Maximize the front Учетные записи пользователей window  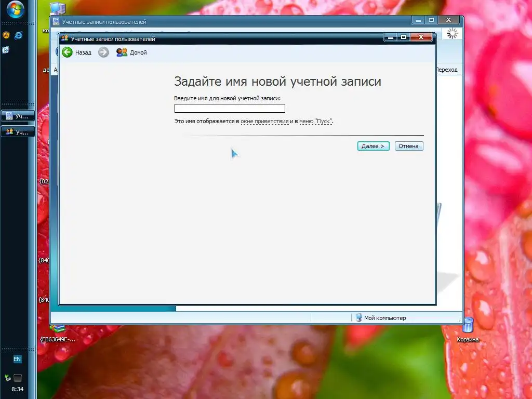pyautogui.click(x=404, y=37)
